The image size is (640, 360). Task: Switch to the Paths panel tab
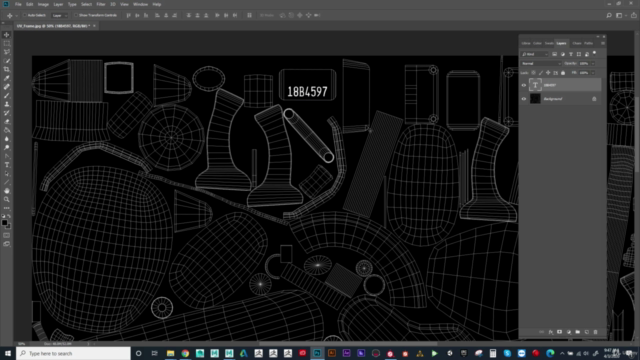(588, 43)
